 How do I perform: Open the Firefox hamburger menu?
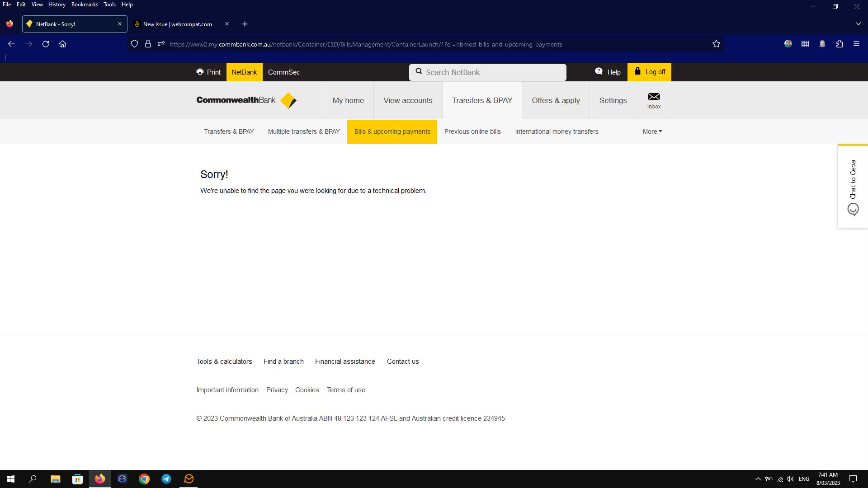(857, 44)
